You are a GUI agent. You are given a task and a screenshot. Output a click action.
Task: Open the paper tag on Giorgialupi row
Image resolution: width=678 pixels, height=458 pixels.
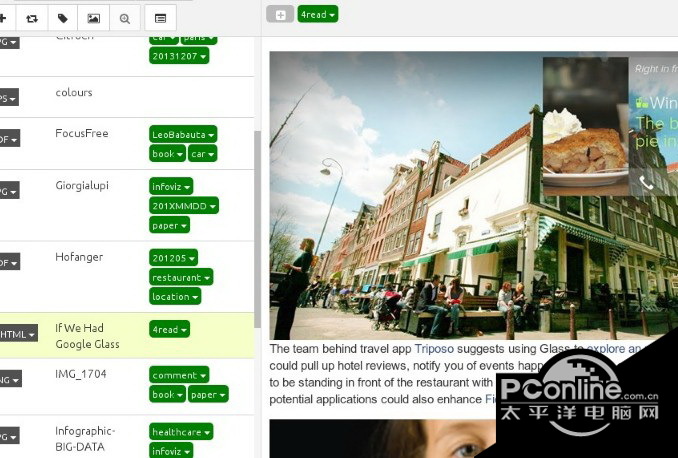click(x=169, y=225)
